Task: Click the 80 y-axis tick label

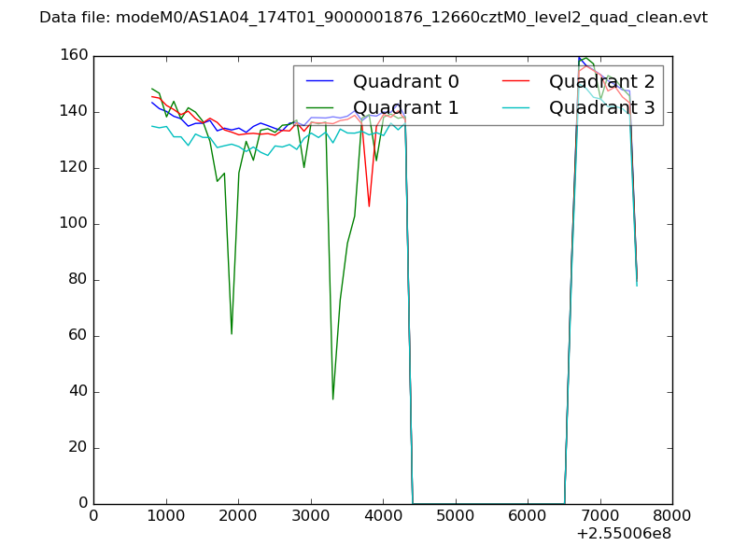Action: 80,280
